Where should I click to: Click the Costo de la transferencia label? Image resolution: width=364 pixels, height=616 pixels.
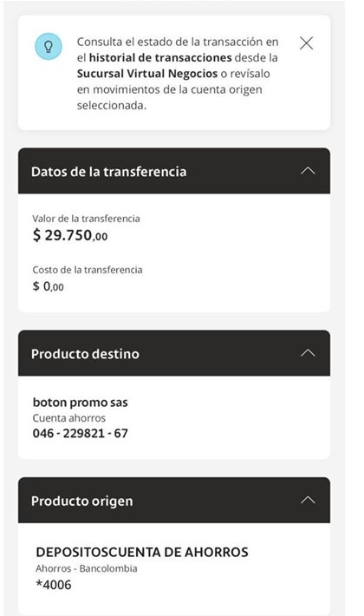(x=88, y=270)
